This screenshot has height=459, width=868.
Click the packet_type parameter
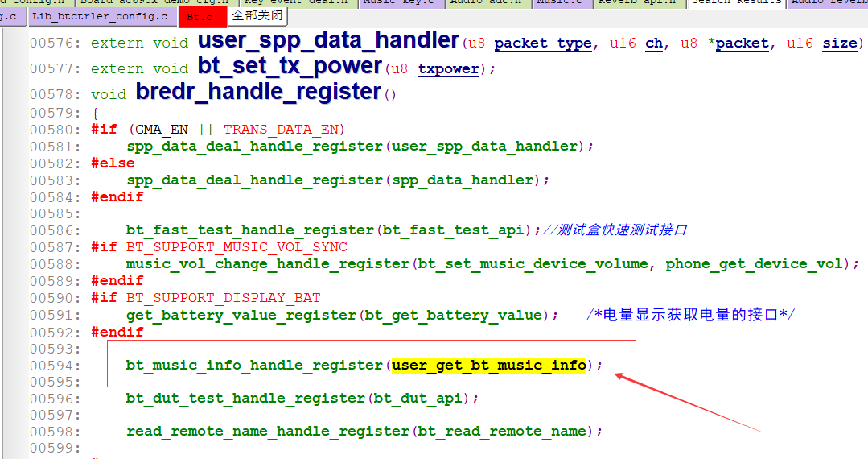(x=542, y=43)
